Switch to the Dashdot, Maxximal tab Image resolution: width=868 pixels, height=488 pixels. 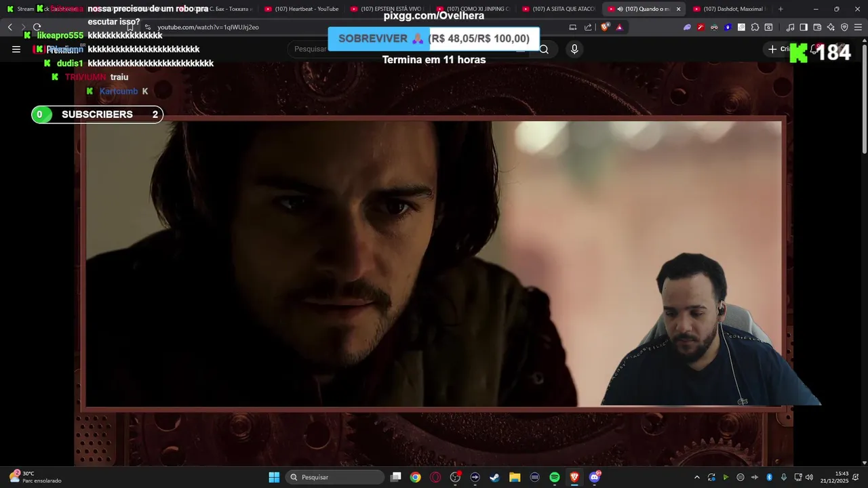pyautogui.click(x=730, y=9)
